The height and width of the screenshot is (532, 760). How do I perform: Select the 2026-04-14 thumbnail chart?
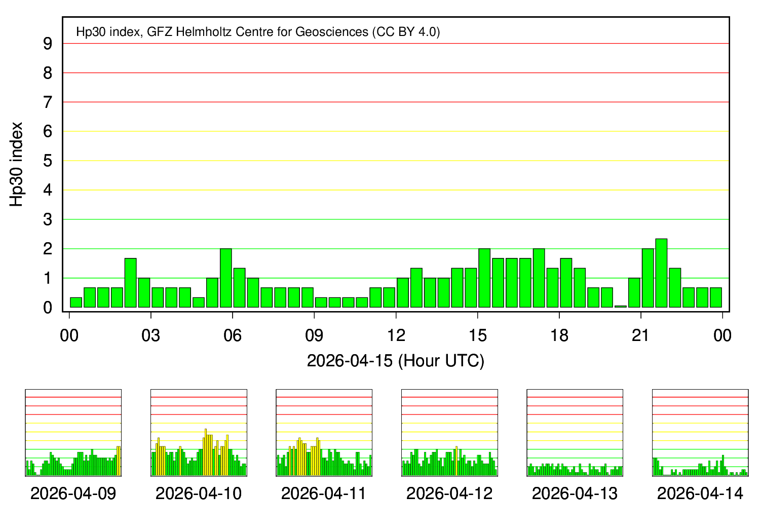pyautogui.click(x=700, y=433)
